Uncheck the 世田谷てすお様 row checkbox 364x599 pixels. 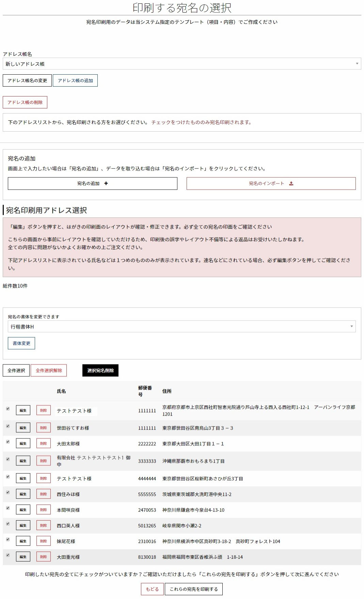pos(8,426)
